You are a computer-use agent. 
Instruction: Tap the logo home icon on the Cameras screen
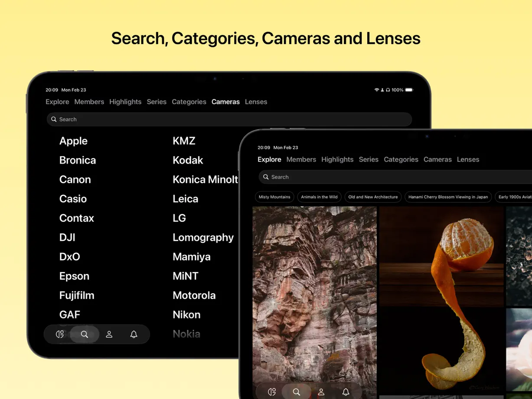pyautogui.click(x=60, y=334)
